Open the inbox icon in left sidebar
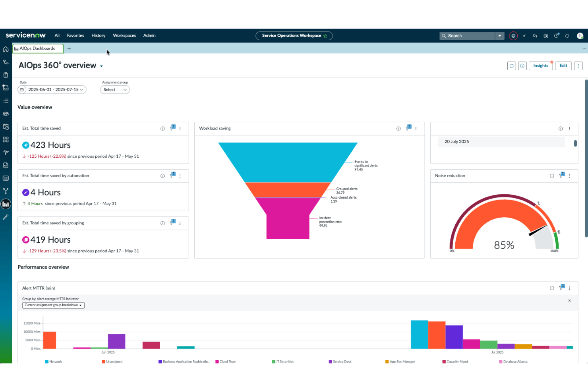Viewport: 588px width, 392px height. pos(6,88)
